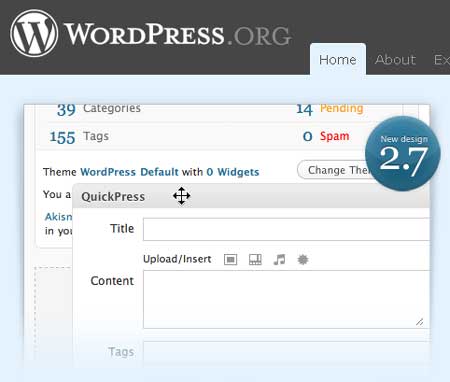Open the 0 Widgets link

tap(233, 172)
